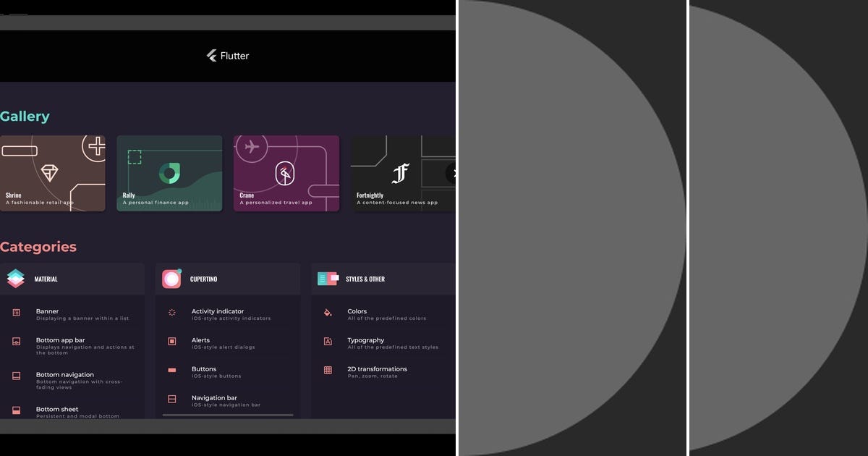
Task: Click the Material category layered icon
Action: 16,279
